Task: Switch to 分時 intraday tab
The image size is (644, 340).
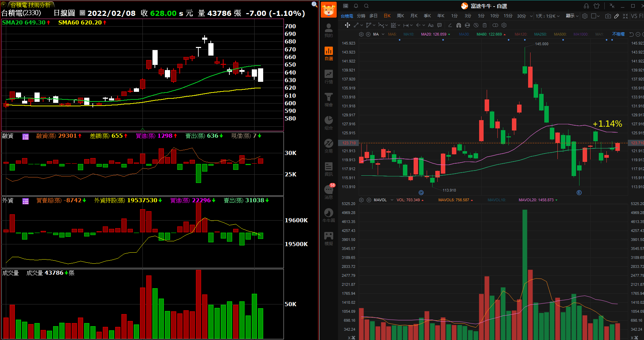Action: click(361, 16)
